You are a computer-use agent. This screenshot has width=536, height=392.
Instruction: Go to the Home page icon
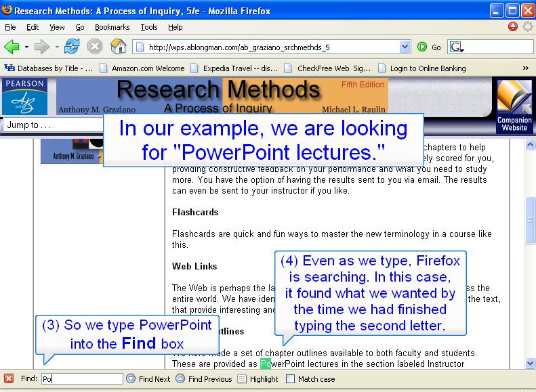coord(118,47)
